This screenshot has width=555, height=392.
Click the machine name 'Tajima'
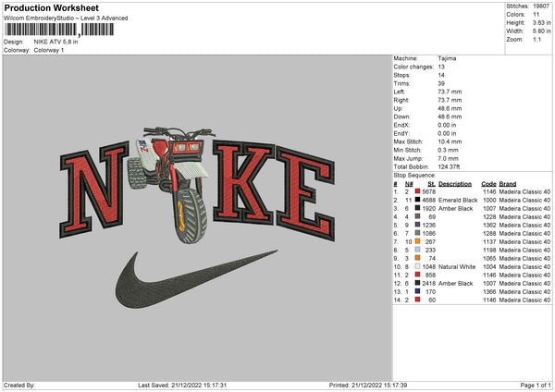(447, 58)
